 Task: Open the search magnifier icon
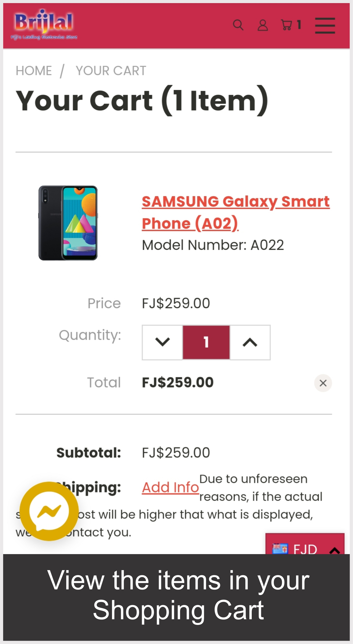click(238, 25)
